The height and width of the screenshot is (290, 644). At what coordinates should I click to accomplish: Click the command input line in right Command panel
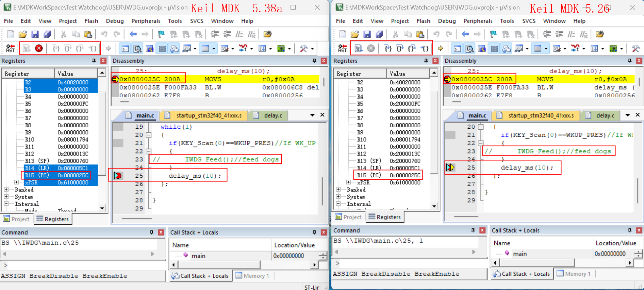pyautogui.click(x=408, y=263)
